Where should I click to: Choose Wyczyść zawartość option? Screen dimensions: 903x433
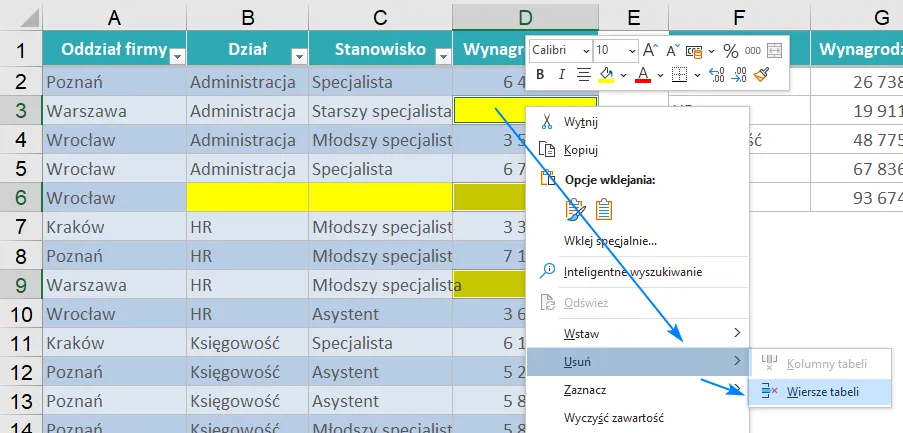click(638, 418)
